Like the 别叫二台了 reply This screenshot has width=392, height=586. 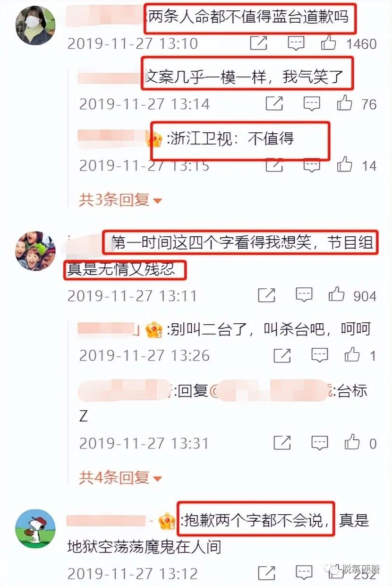click(x=352, y=354)
